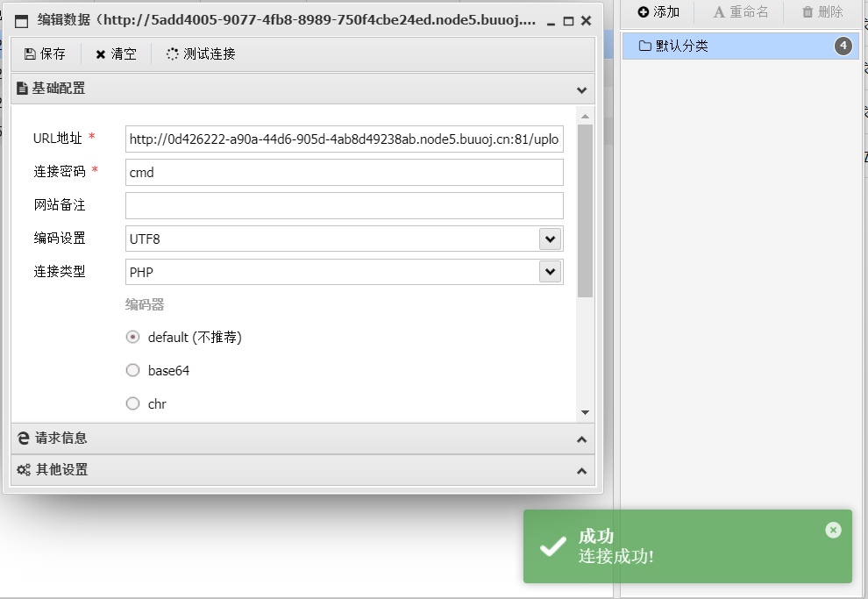Click the URL地址 input field
The image size is (868, 599).
click(344, 139)
